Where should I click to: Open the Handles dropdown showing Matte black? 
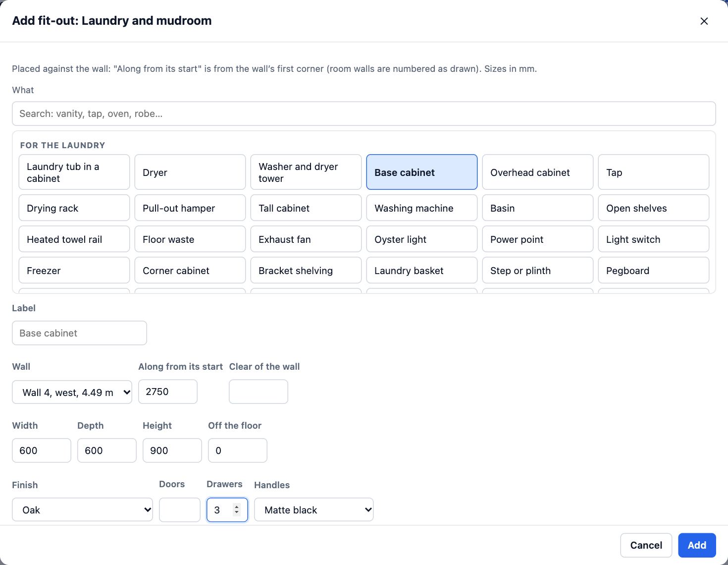coord(313,509)
